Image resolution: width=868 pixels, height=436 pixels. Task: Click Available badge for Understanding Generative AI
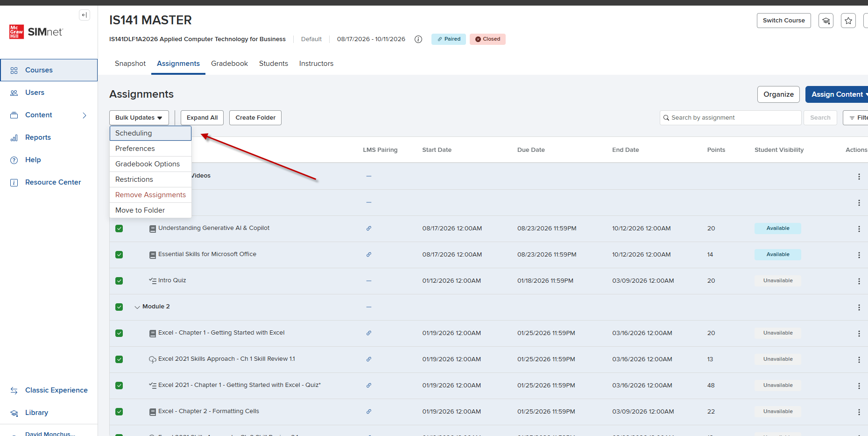pyautogui.click(x=778, y=229)
